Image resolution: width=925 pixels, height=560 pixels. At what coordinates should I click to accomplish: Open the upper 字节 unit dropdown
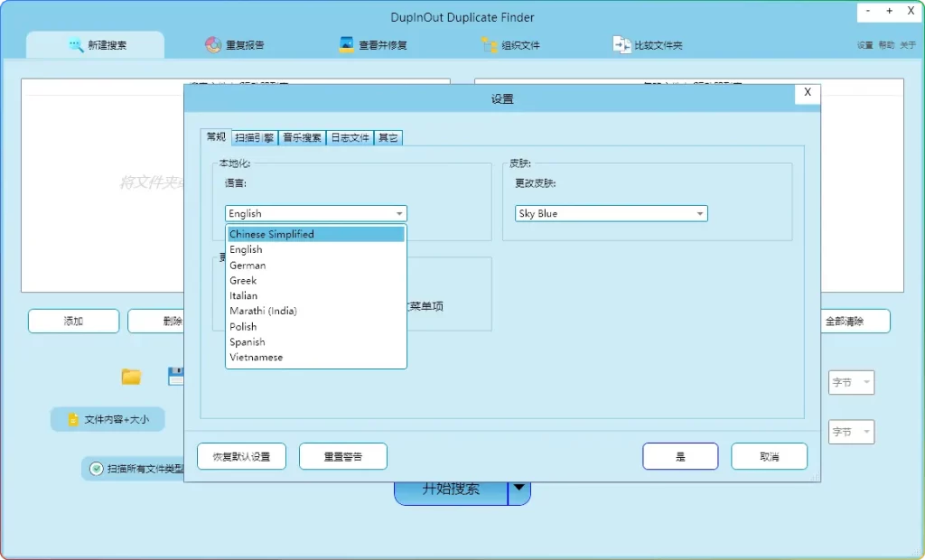point(851,382)
